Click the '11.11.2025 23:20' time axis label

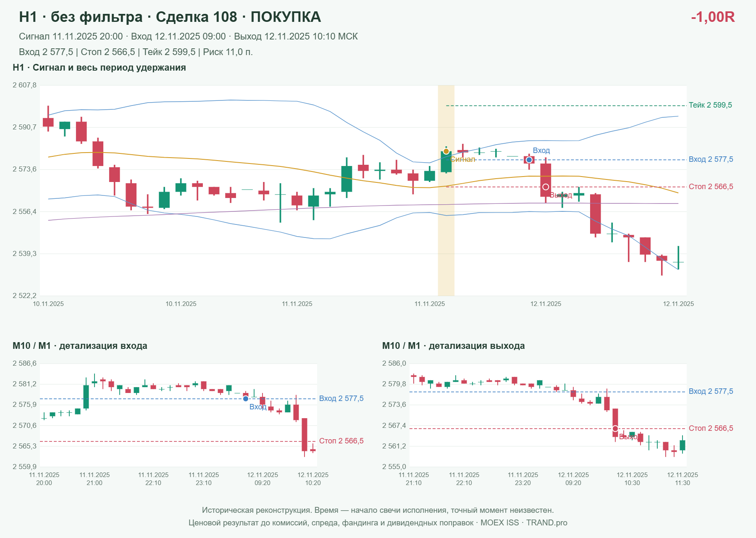tap(523, 479)
